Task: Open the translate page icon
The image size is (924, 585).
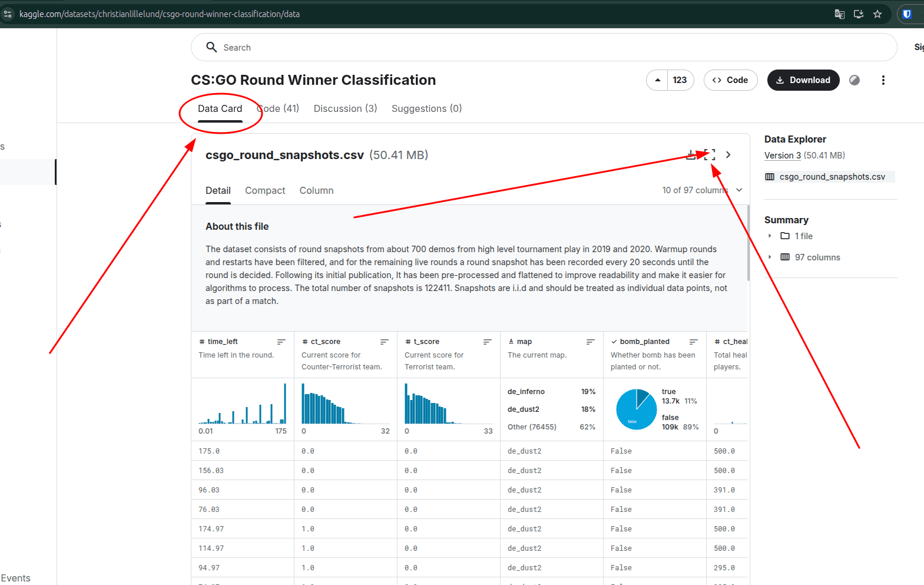Action: (x=840, y=14)
